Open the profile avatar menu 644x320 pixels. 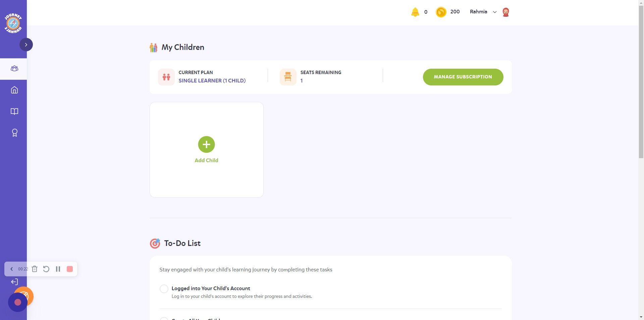click(x=505, y=12)
